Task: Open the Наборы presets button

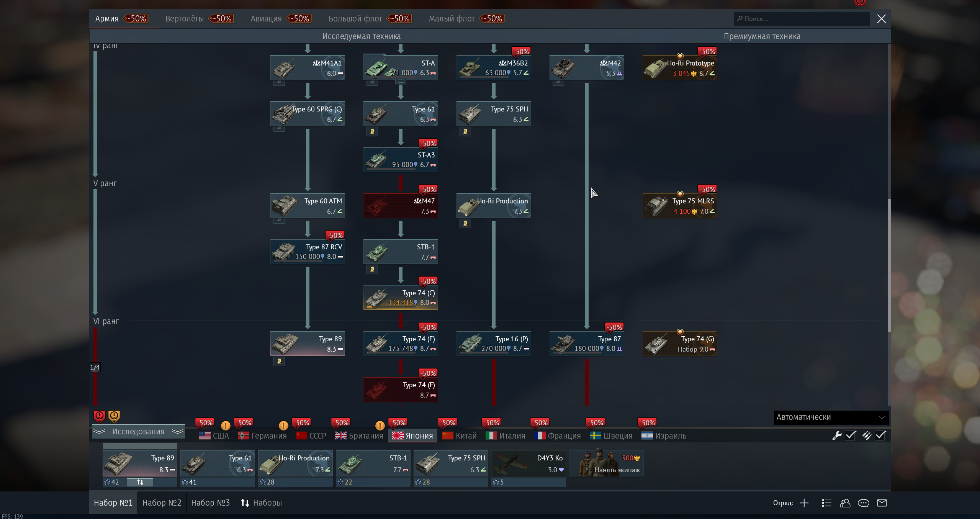Action: pyautogui.click(x=261, y=503)
